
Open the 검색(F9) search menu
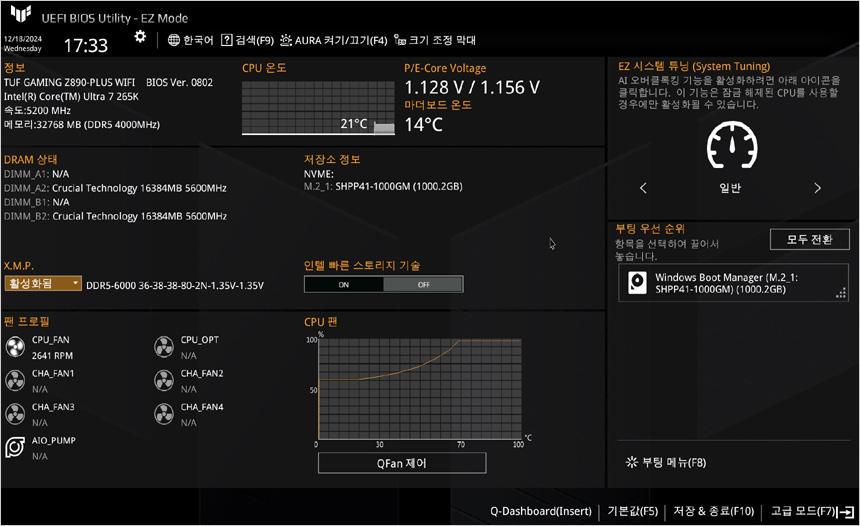(248, 41)
